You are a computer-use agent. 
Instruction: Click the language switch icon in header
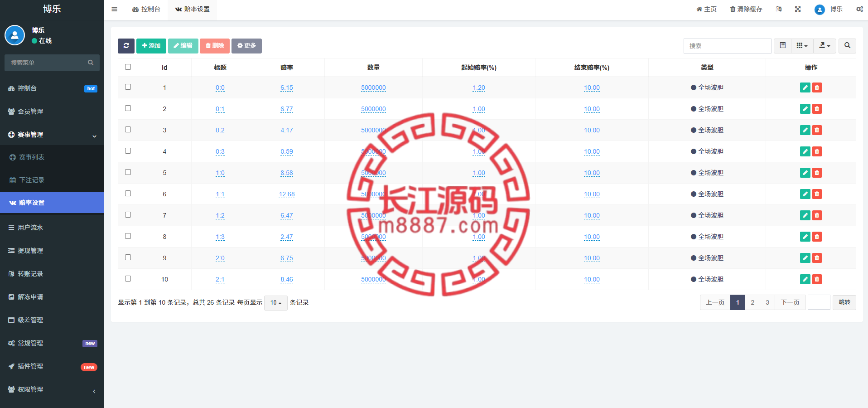(x=779, y=9)
